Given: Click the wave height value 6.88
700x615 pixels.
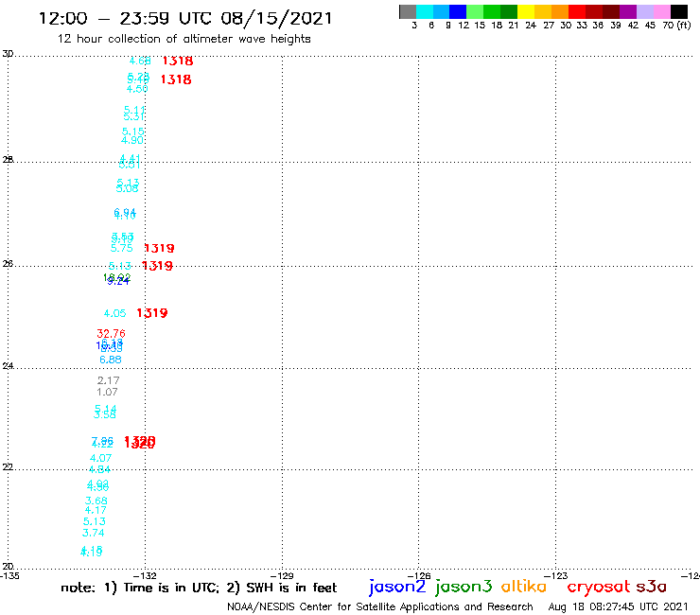Looking at the screenshot, I should point(111,360).
